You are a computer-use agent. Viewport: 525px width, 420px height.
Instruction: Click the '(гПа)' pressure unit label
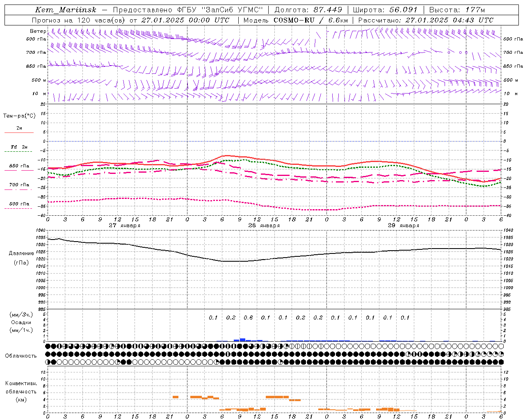[x=21, y=263]
